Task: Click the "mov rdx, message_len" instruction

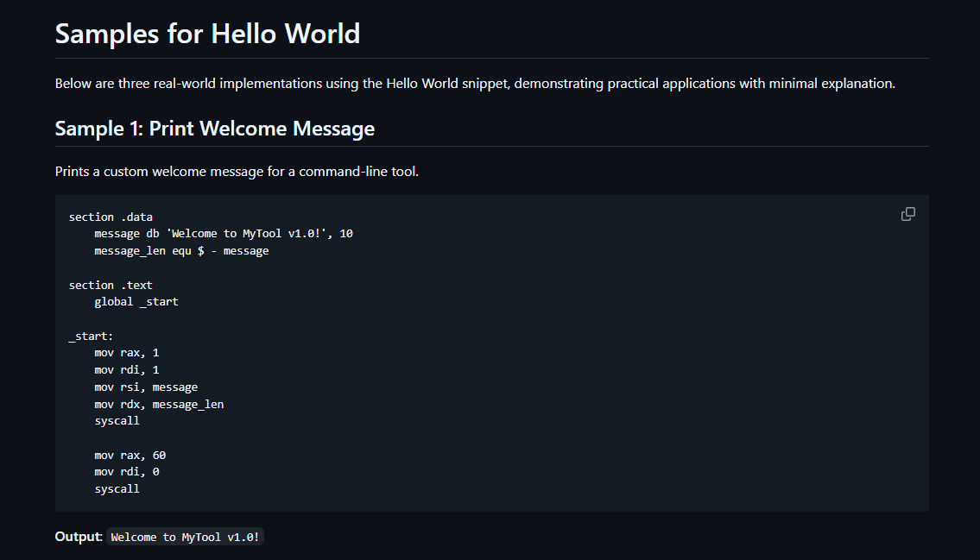Action: 159,405
